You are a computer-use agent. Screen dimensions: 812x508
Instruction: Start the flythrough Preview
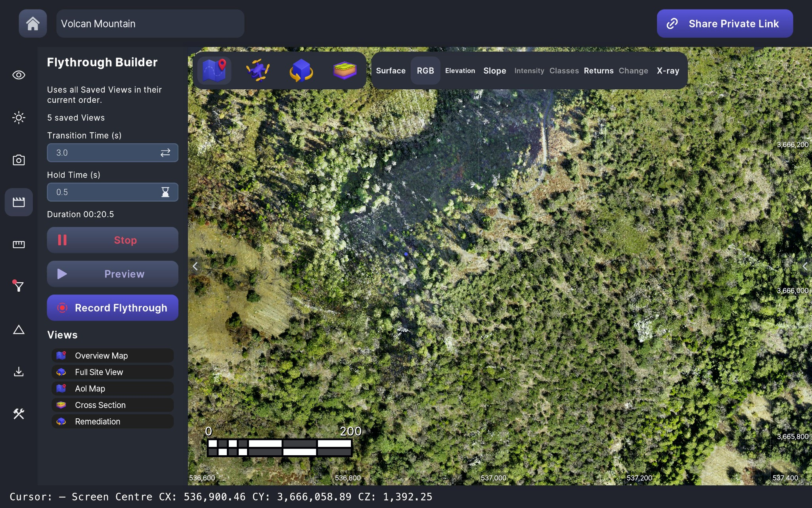coord(113,274)
